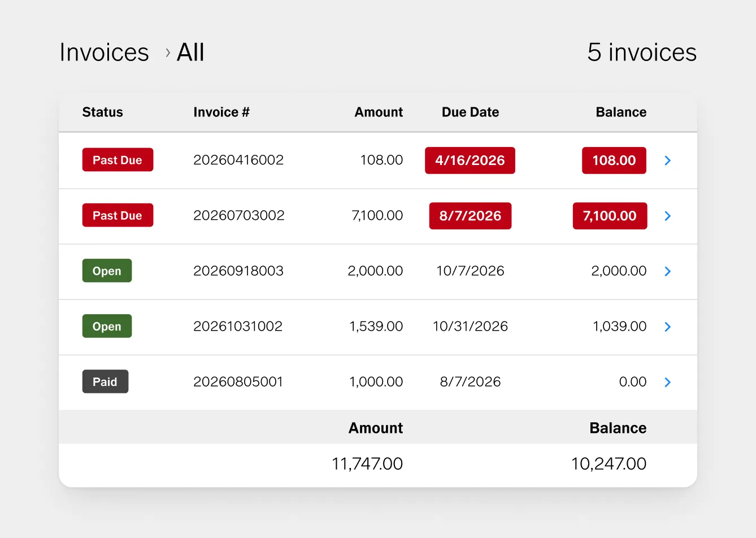Click the 1,039.00 balance value
The height and width of the screenshot is (538, 756).
click(619, 326)
